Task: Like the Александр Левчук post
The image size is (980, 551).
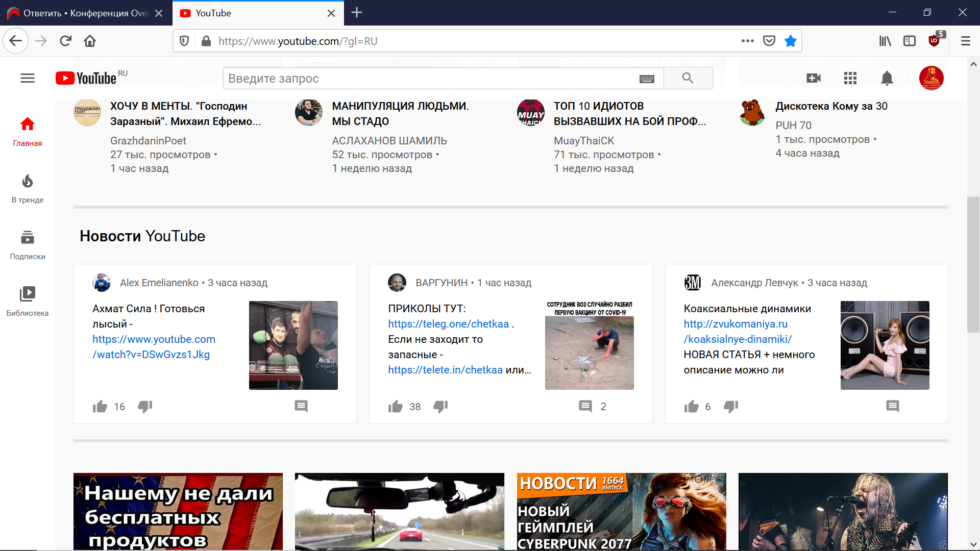Action: tap(691, 407)
